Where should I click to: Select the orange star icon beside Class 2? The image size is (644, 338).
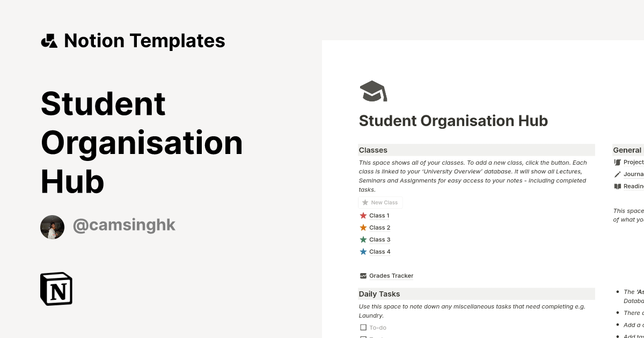363,227
